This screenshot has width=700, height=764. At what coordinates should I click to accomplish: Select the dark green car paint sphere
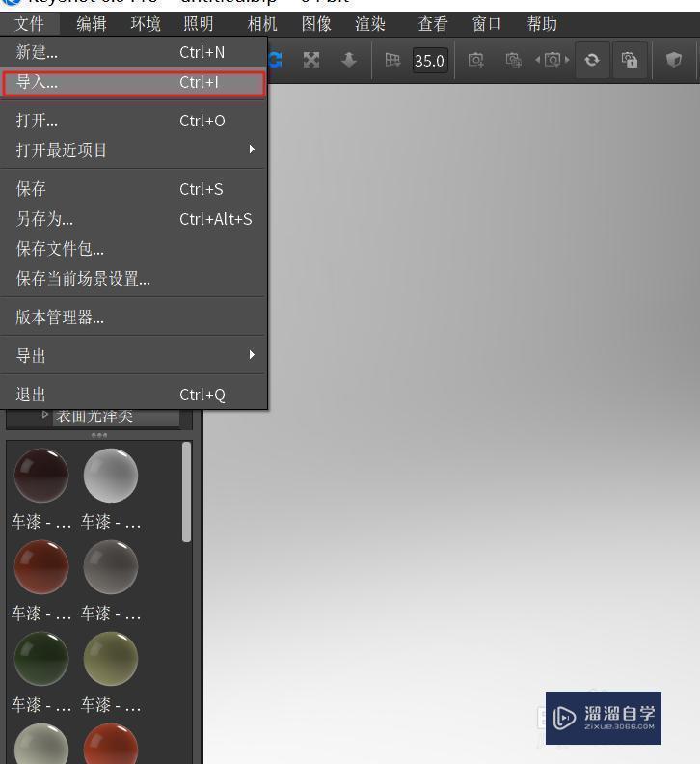pos(40,659)
